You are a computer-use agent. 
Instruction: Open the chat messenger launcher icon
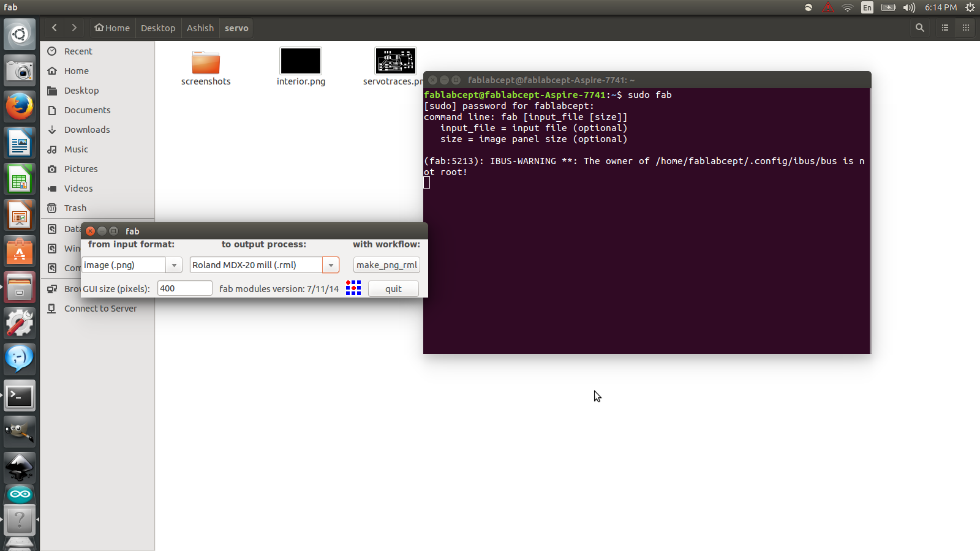(x=20, y=359)
